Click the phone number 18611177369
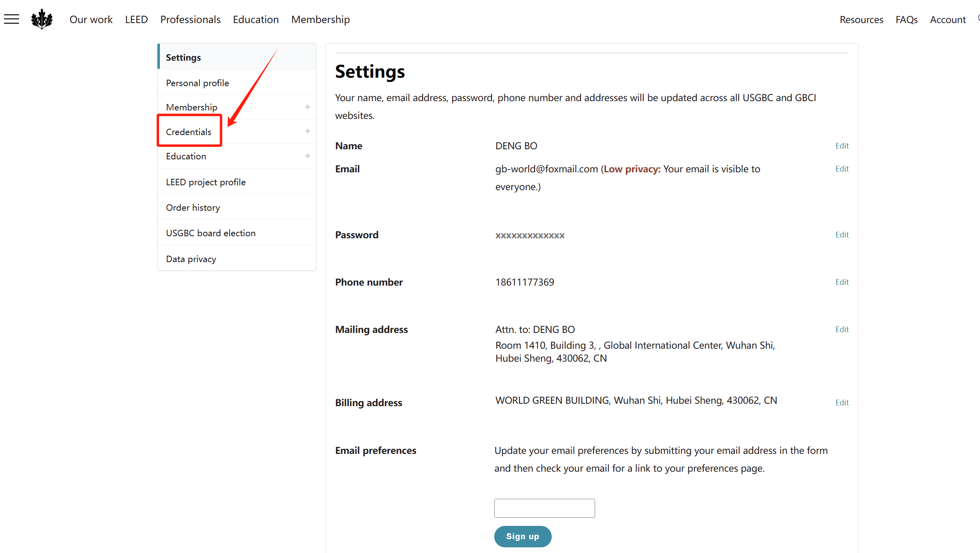980x553 pixels. coord(525,282)
